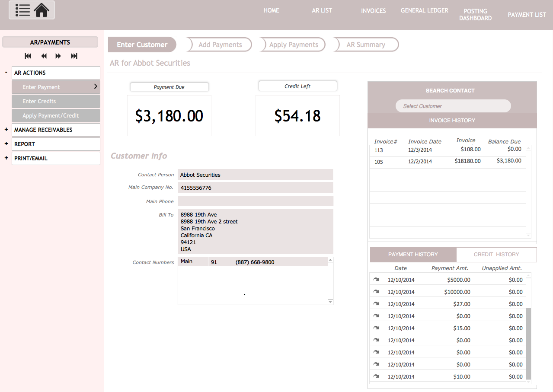This screenshot has height=392, width=553.
Task: Click the apply arrow on the $5000.00 payment row
Action: 376,279
